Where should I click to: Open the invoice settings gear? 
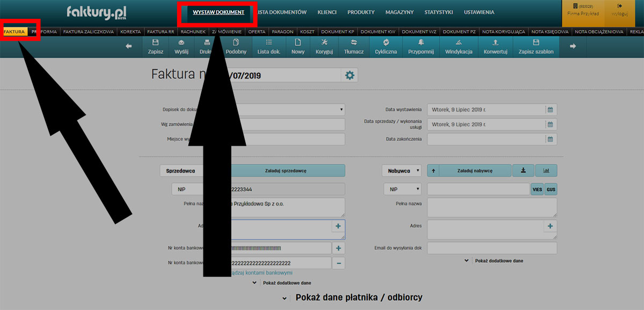[x=349, y=75]
